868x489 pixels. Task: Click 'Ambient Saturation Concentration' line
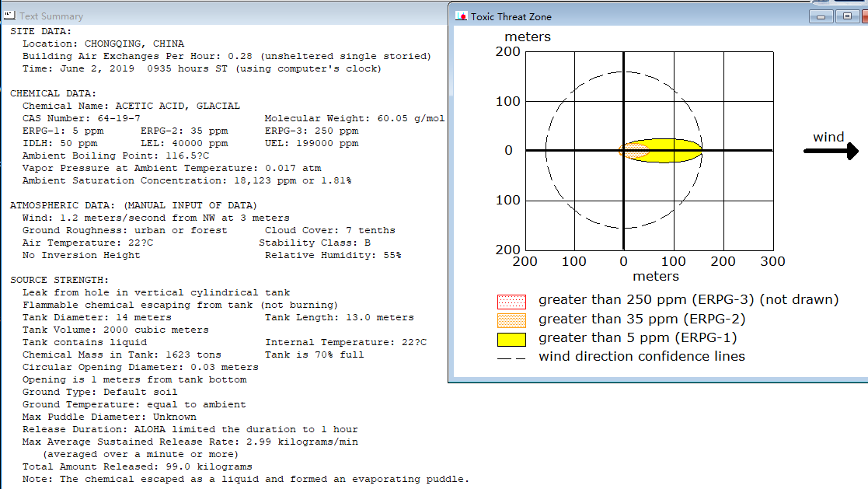187,180
